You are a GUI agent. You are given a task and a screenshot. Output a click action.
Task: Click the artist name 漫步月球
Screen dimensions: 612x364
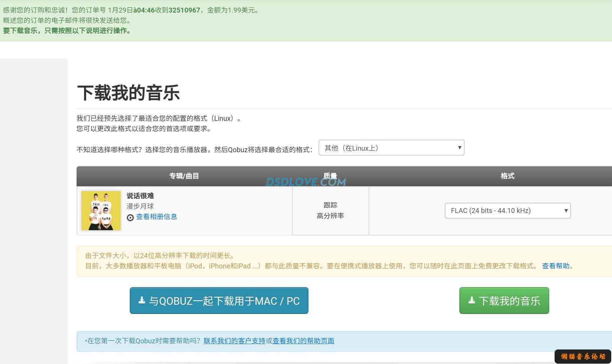pyautogui.click(x=140, y=206)
